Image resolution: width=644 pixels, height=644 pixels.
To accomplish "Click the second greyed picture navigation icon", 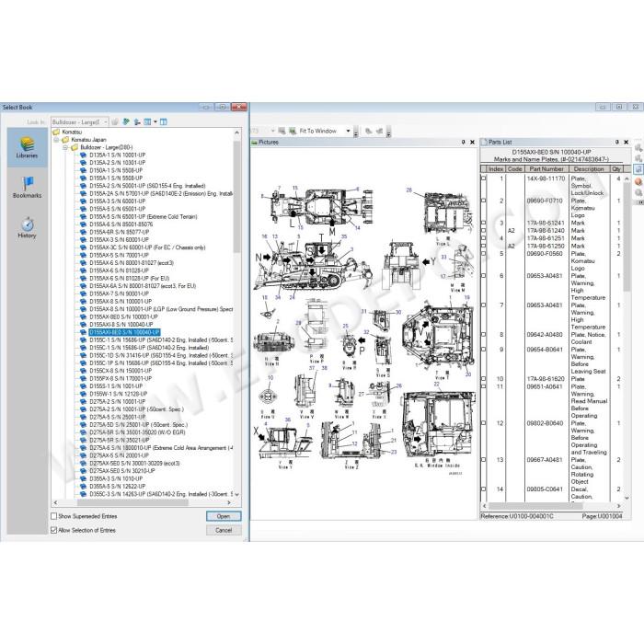I will (379, 131).
